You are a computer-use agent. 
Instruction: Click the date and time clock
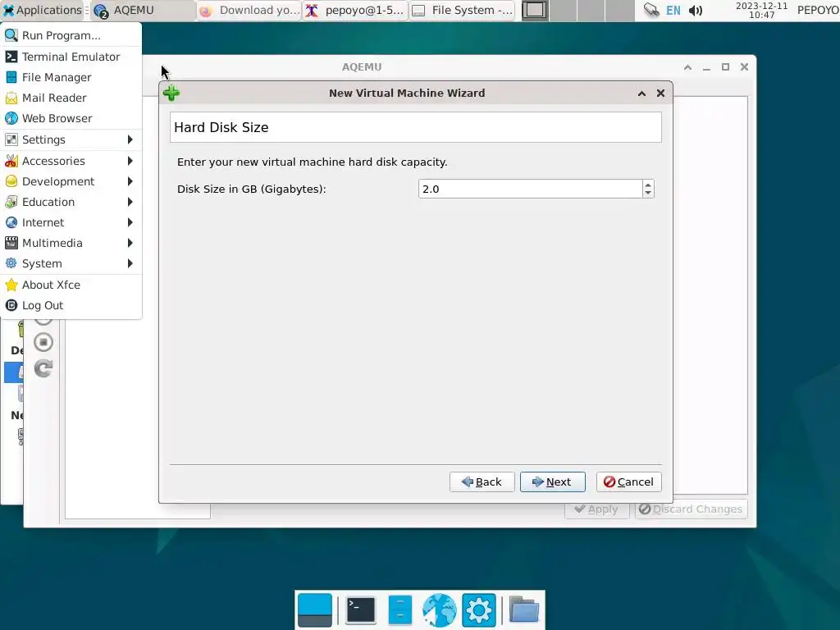click(x=761, y=10)
